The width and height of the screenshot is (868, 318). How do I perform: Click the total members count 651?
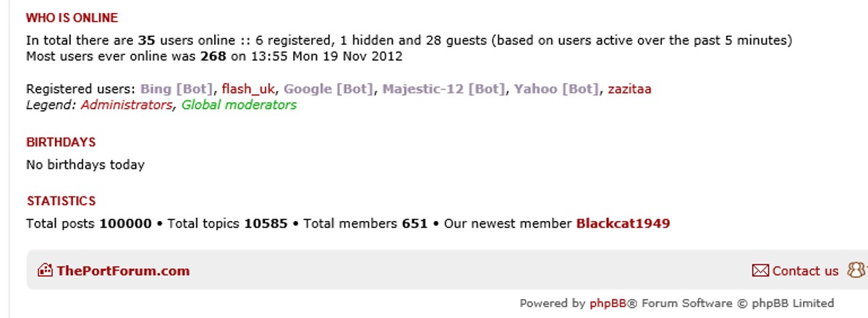point(414,223)
